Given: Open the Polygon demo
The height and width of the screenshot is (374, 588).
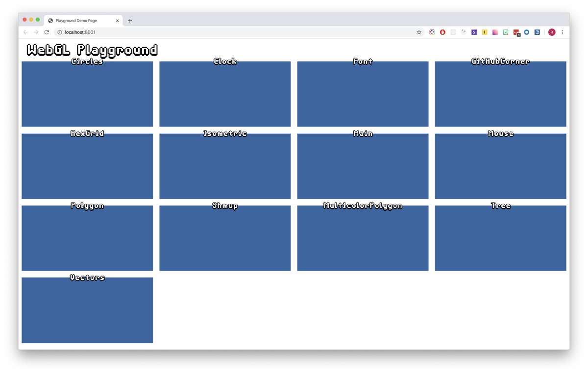Looking at the screenshot, I should [x=87, y=238].
